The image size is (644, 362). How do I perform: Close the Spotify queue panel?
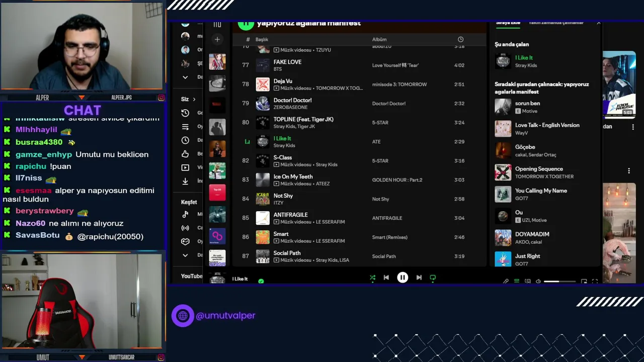pyautogui.click(x=598, y=23)
